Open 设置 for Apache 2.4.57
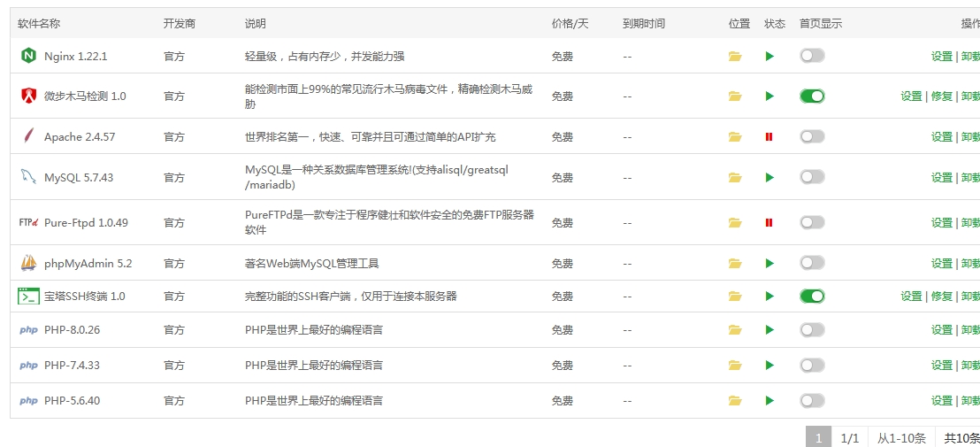The image size is (980, 447). pos(942,137)
